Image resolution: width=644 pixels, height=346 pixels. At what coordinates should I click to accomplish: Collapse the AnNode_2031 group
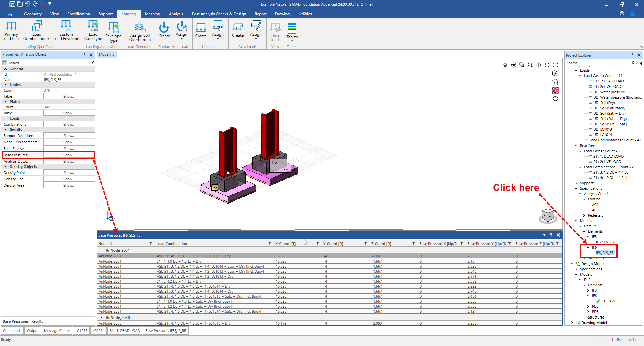101,250
